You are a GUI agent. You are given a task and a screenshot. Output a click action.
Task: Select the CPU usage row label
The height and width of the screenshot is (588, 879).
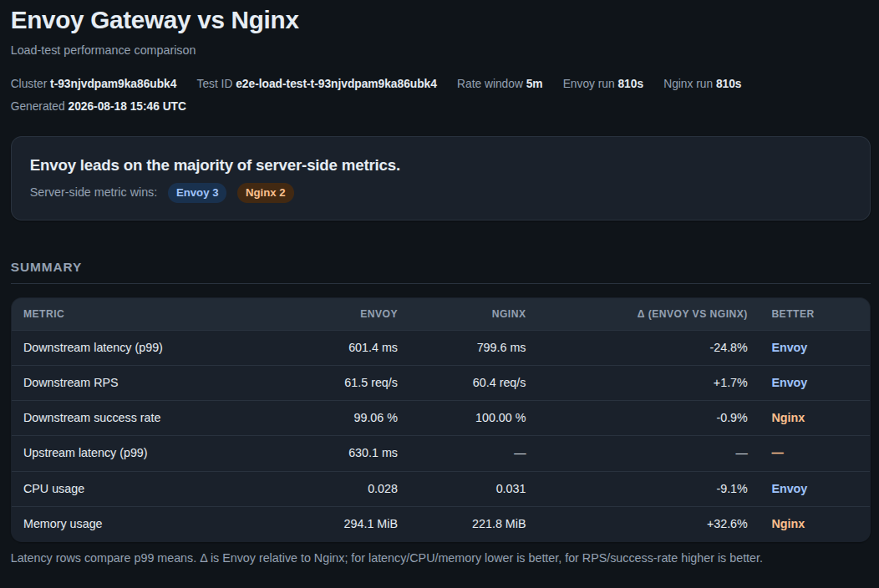(x=53, y=489)
